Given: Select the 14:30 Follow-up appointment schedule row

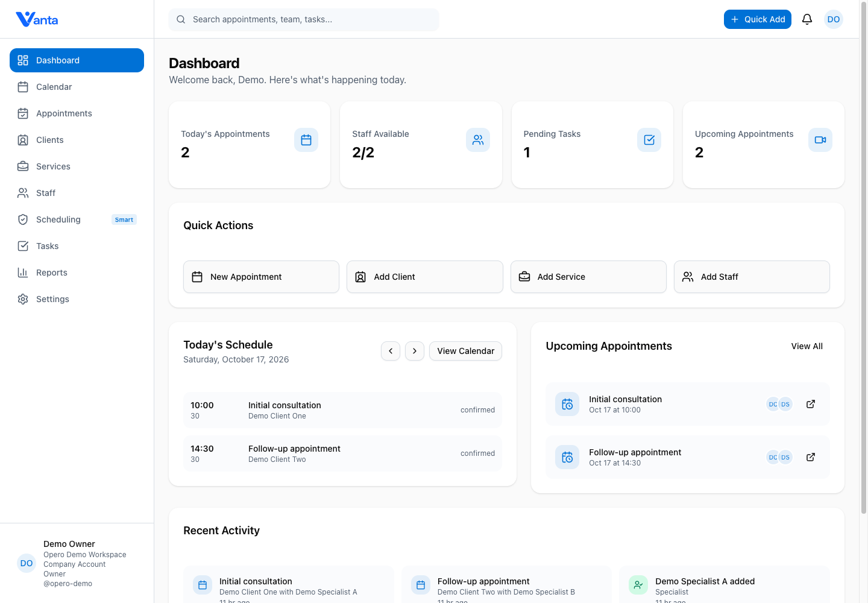Looking at the screenshot, I should (x=342, y=453).
